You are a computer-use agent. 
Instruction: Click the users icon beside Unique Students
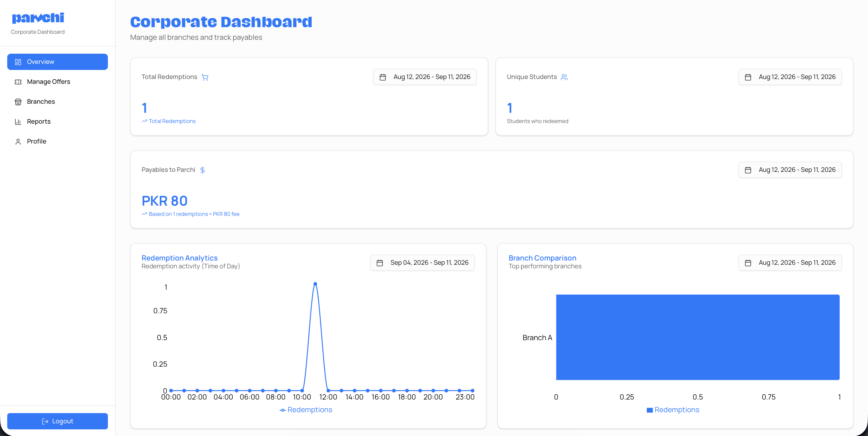click(x=564, y=77)
